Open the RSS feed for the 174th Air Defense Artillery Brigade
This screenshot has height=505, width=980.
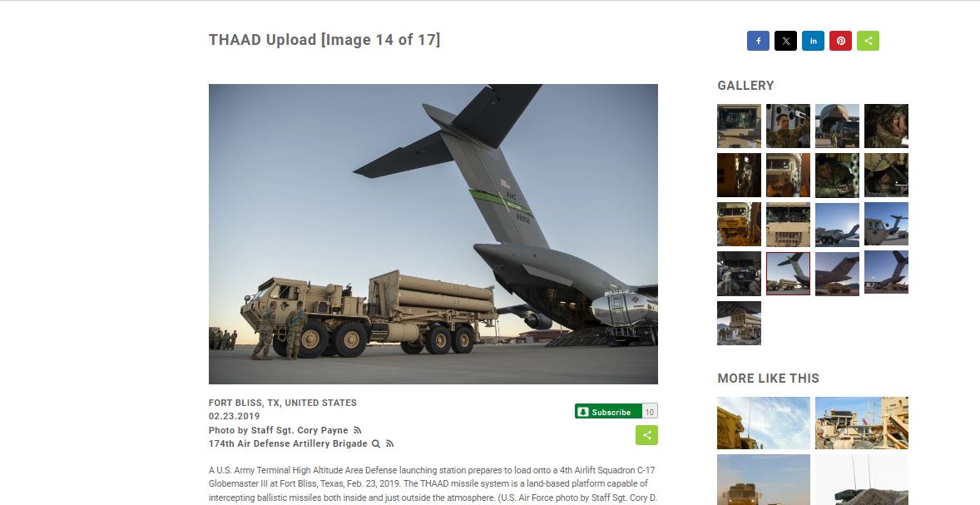tap(390, 443)
